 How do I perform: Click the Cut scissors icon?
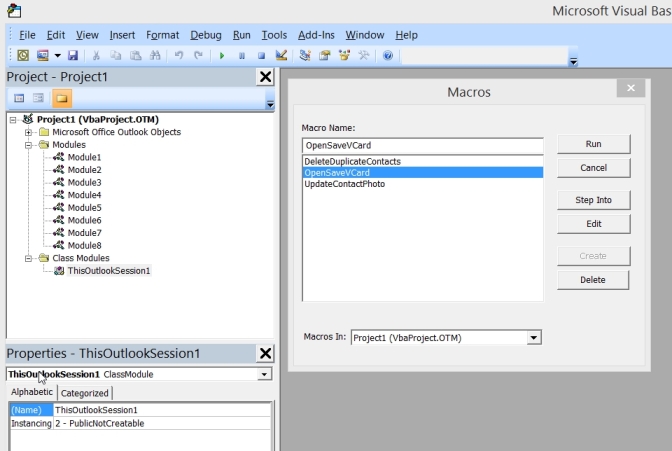click(96, 55)
